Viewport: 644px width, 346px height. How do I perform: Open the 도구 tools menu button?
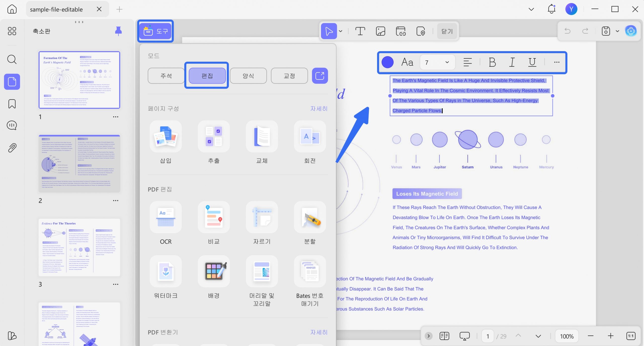point(155,31)
